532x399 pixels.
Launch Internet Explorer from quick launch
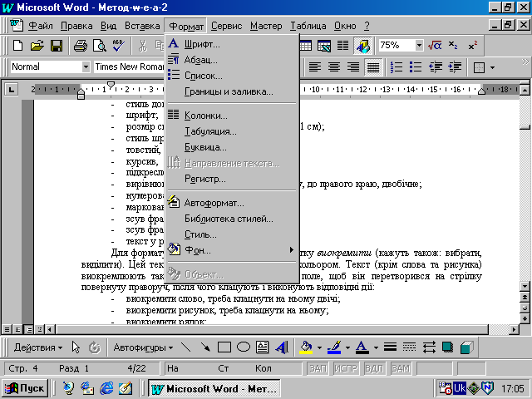pos(106,388)
